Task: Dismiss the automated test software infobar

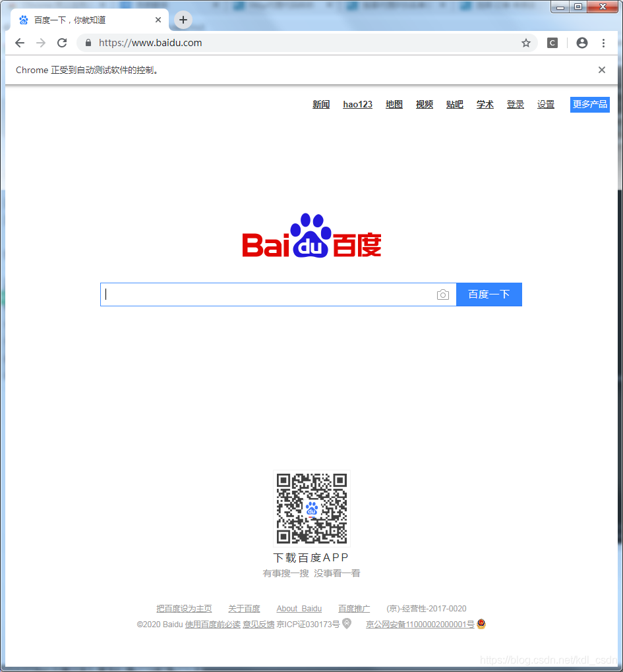Action: [602, 70]
